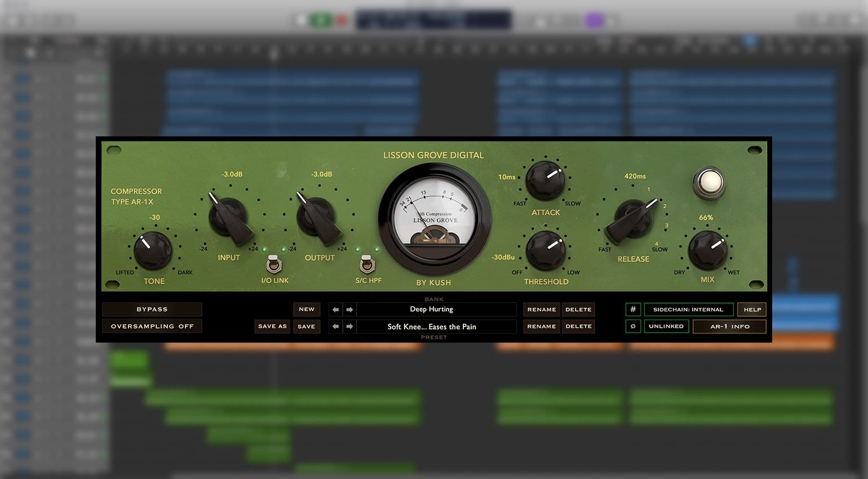
Task: Flip the I/O LINK switch
Action: 275,263
